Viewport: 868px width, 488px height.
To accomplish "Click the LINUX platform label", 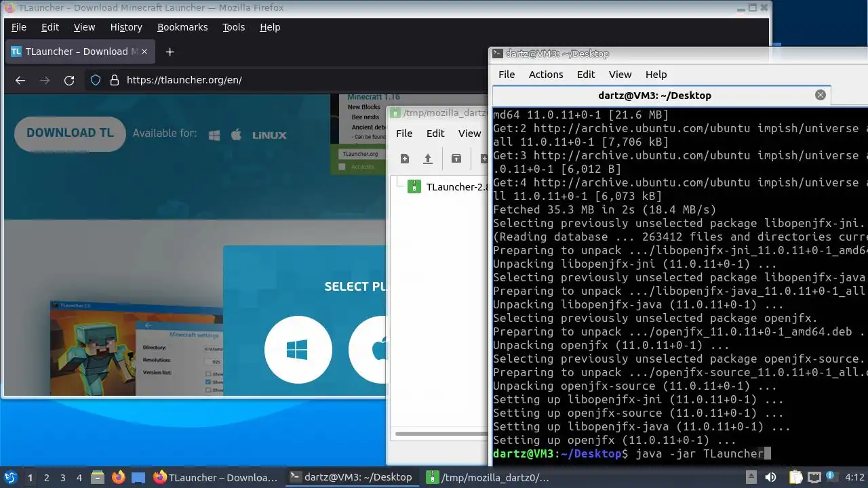I will [x=269, y=135].
